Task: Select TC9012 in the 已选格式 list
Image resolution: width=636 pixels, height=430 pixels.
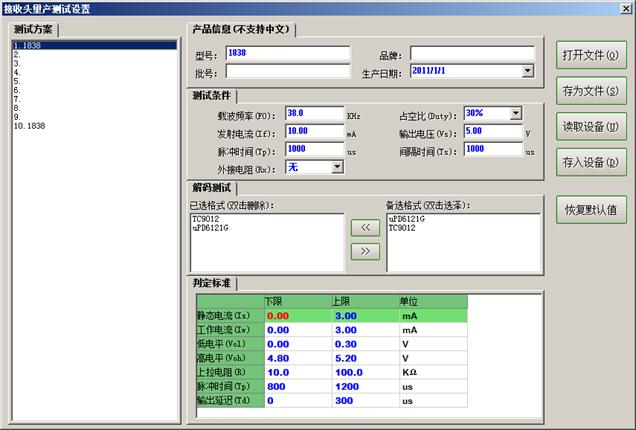Action: click(x=204, y=219)
